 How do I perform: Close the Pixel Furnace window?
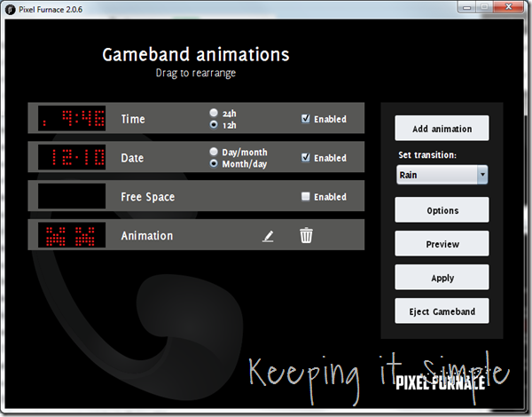click(x=508, y=7)
